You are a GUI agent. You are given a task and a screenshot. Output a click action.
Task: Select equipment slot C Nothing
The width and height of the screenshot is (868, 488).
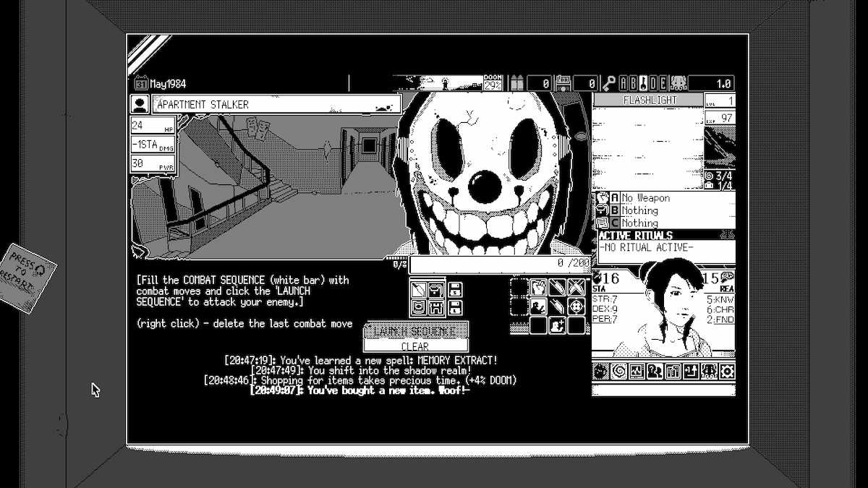pyautogui.click(x=639, y=223)
